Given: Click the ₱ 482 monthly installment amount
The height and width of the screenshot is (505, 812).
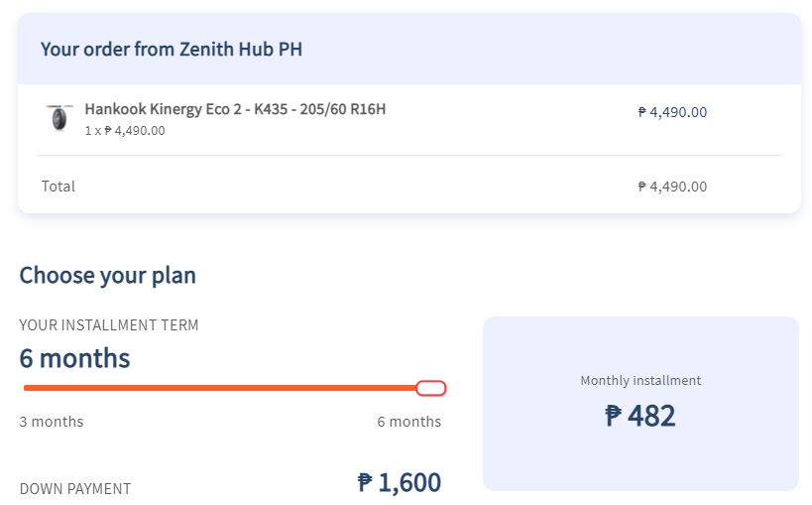Looking at the screenshot, I should point(640,416).
